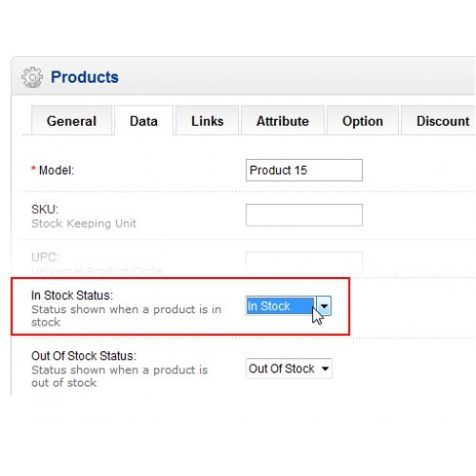Open the Discount tab
The width and height of the screenshot is (476, 476).
[441, 121]
